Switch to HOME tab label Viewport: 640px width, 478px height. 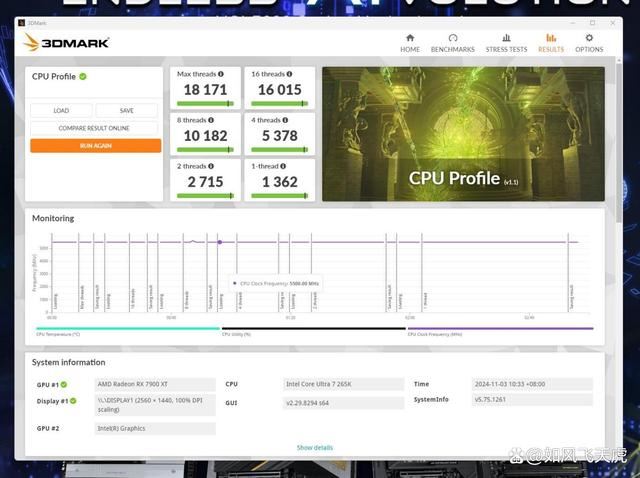(410, 49)
